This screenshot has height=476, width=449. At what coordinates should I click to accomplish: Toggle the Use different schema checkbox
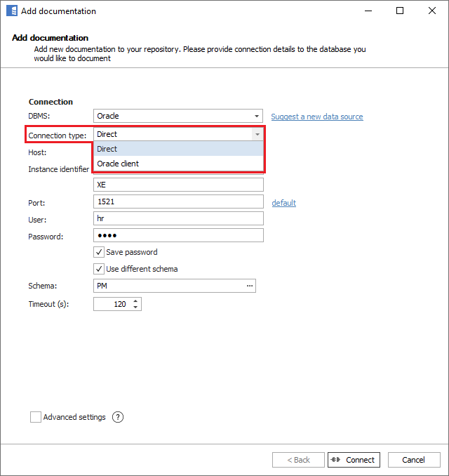(x=99, y=269)
